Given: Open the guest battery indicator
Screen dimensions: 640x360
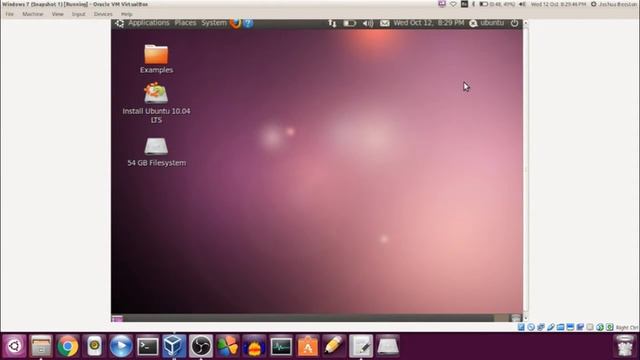Looking at the screenshot, I should tap(349, 23).
